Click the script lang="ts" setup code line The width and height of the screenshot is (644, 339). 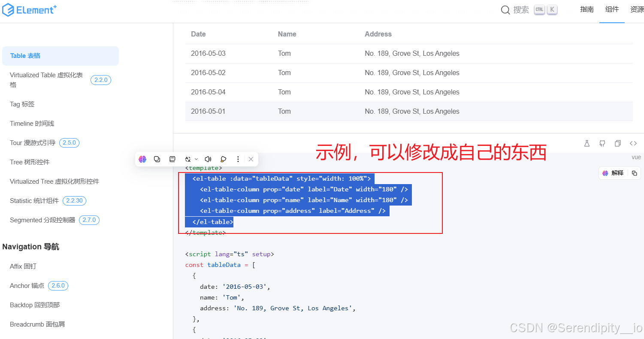click(x=230, y=254)
